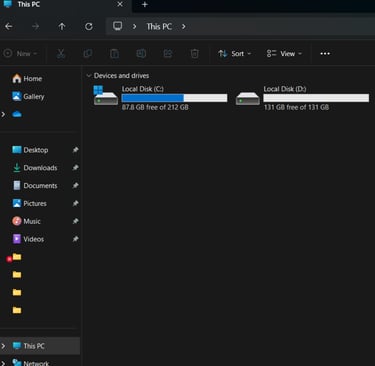Click the forward navigation arrow
The height and width of the screenshot is (366, 375).
click(x=35, y=27)
